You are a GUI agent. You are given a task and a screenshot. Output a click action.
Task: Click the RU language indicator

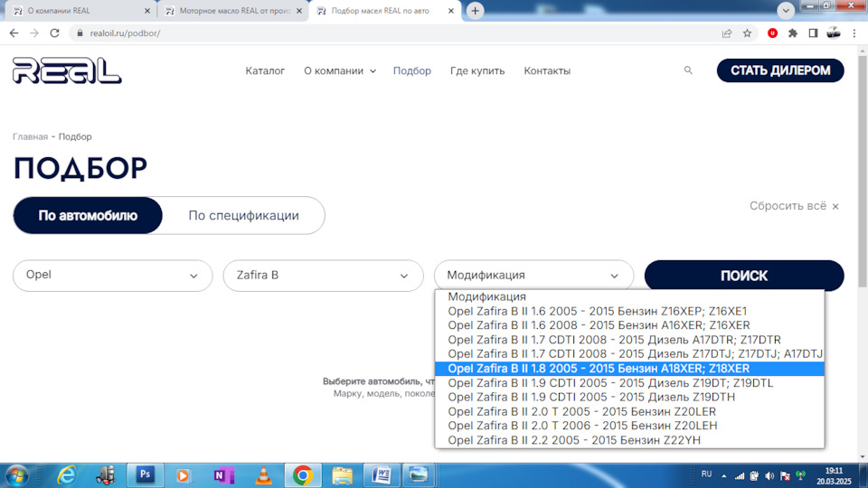click(706, 474)
